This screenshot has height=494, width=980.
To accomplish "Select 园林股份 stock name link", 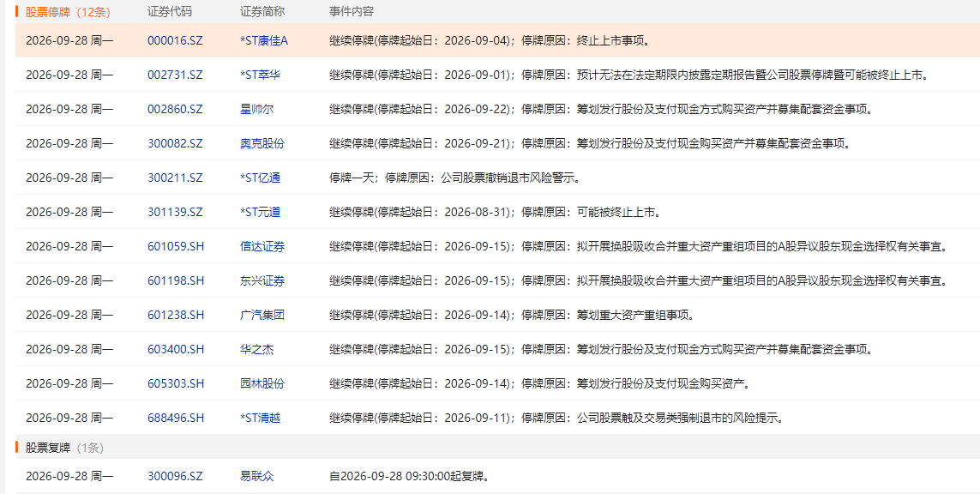I will coord(262,383).
